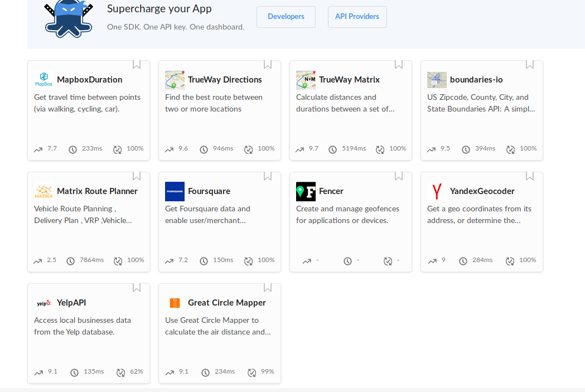Open the boundaries-io API title

(476, 80)
